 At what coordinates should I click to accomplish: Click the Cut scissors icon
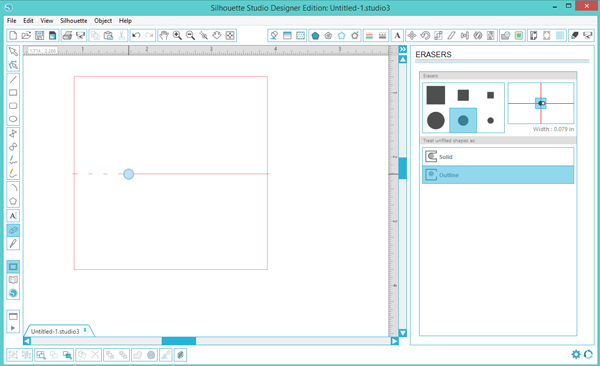(x=121, y=36)
